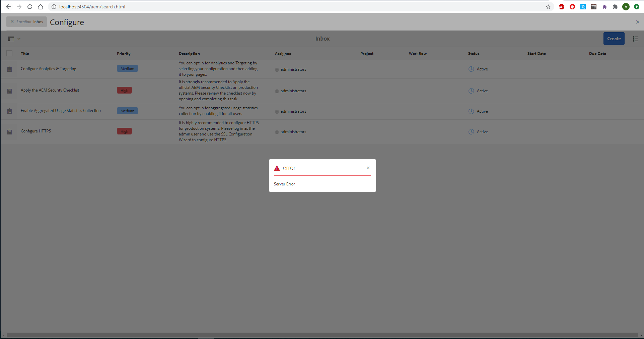Image resolution: width=644 pixels, height=339 pixels.
Task: Open the SAML extension in the browser toolbar
Action: tap(583, 7)
